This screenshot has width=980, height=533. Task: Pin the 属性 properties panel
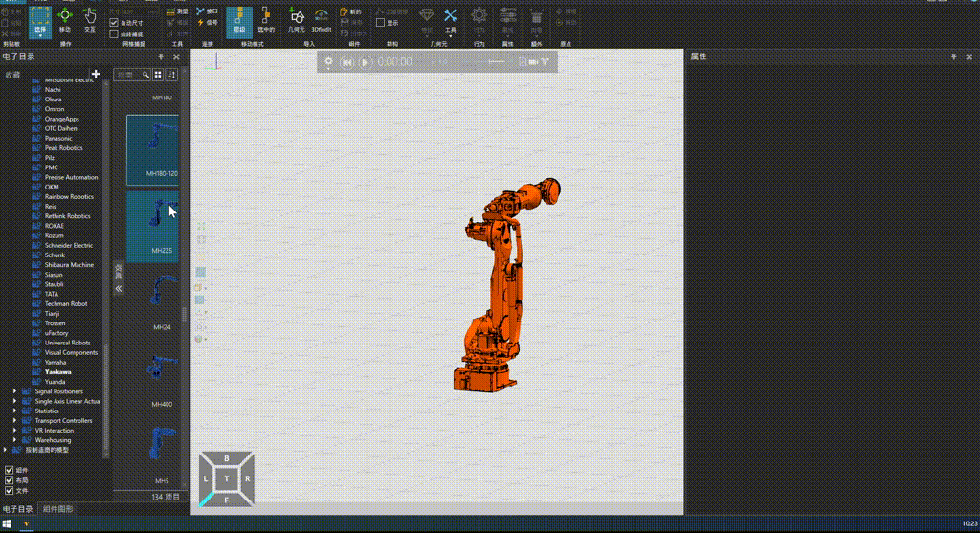tap(954, 56)
